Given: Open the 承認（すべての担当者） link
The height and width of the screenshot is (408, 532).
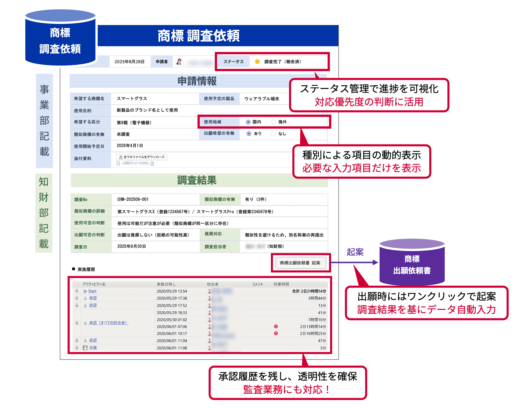Looking at the screenshot, I should click(109, 323).
